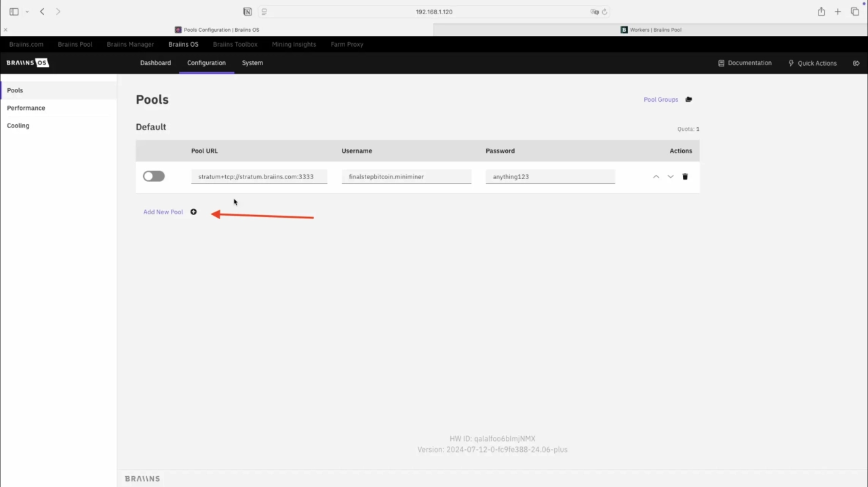Open Farm Proxy link
The image size is (868, 487).
click(347, 44)
